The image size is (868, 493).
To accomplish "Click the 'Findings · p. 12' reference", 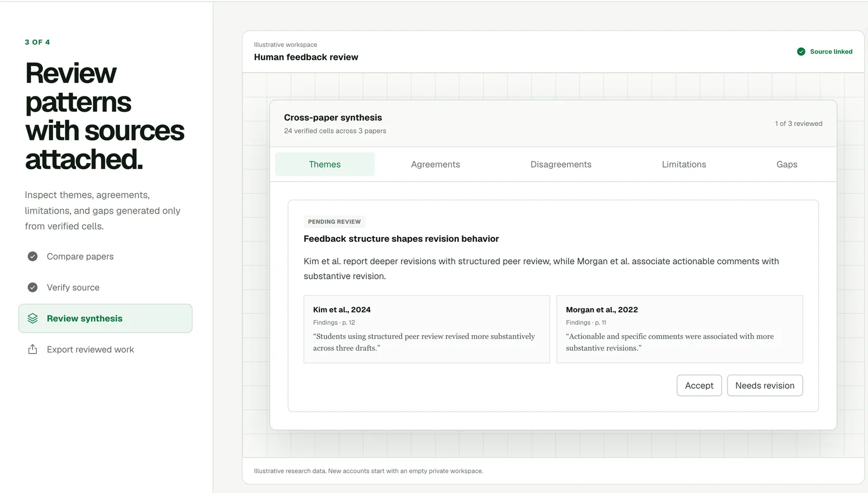I will [334, 322].
